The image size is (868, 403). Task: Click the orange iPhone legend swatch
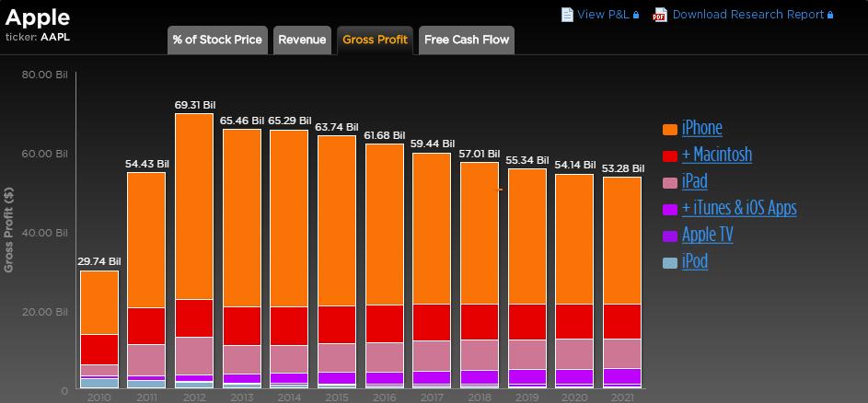pyautogui.click(x=670, y=129)
